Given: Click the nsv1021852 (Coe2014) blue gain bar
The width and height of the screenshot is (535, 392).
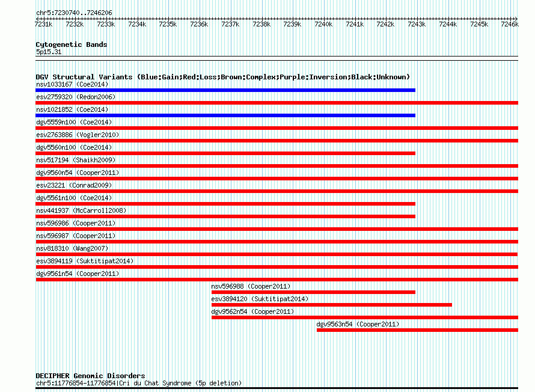Looking at the screenshot, I should coord(225,115).
